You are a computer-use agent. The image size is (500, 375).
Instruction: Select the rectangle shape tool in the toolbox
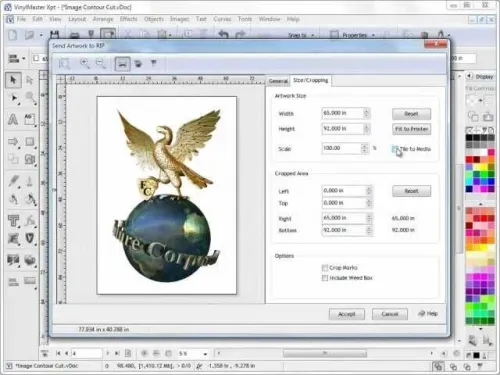click(x=30, y=142)
